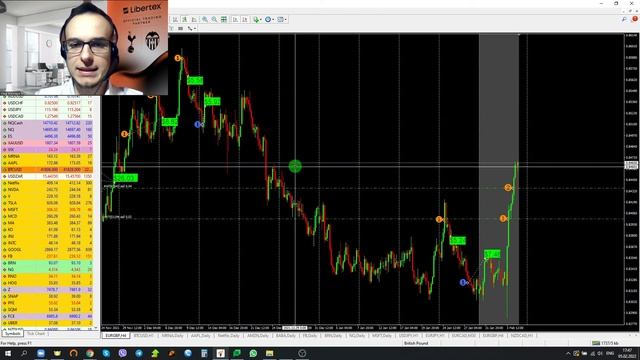Toggle chart shift from right border
This screenshot has width=640, height=360.
244,20
